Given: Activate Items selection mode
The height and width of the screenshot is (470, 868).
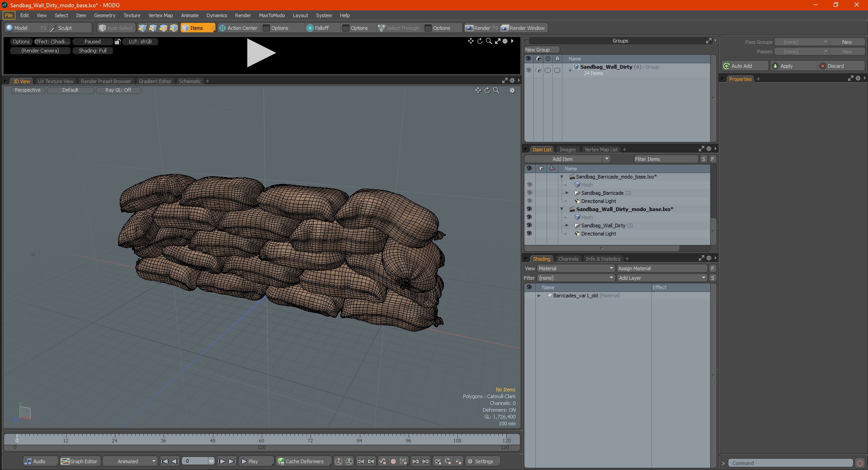Looking at the screenshot, I should pos(198,28).
